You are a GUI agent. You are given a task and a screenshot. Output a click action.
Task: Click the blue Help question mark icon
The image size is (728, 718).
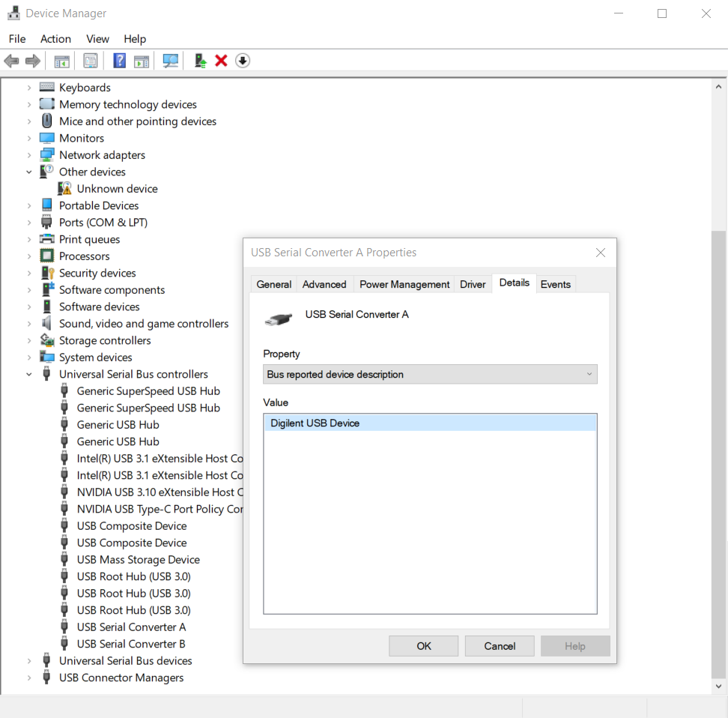pyautogui.click(x=119, y=61)
